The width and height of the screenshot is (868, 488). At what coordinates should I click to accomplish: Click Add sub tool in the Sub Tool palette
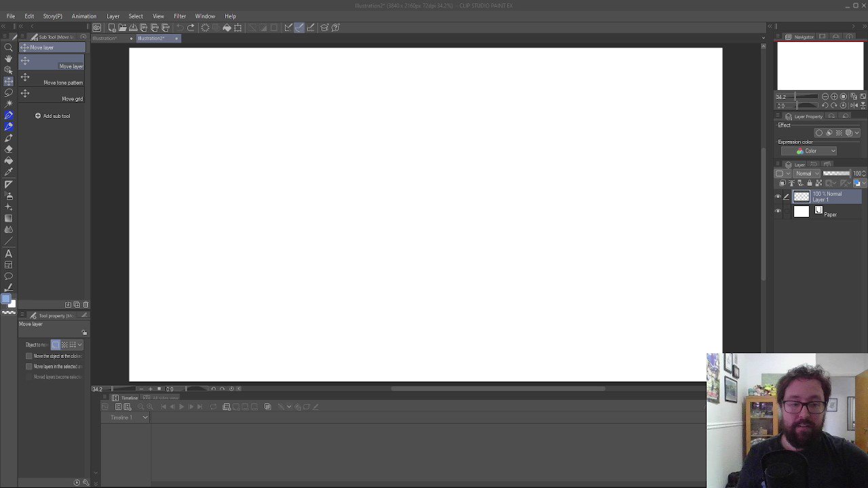click(x=53, y=116)
